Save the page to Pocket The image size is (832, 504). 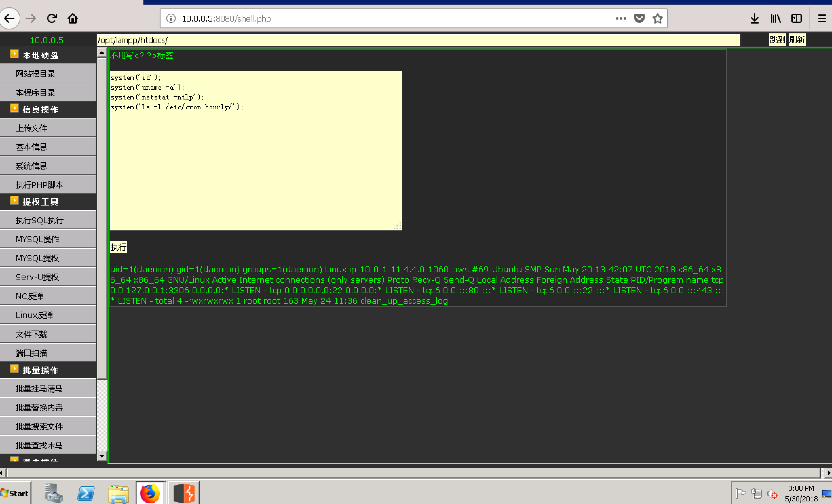[639, 18]
